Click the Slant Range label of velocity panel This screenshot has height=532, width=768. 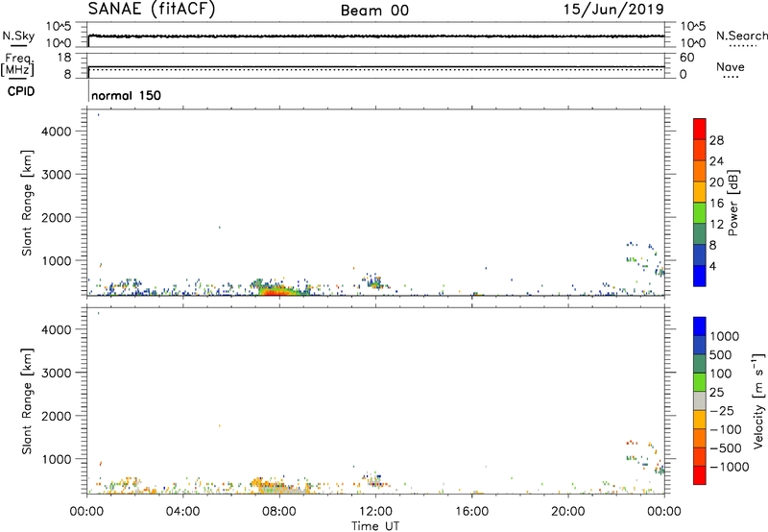[27, 401]
